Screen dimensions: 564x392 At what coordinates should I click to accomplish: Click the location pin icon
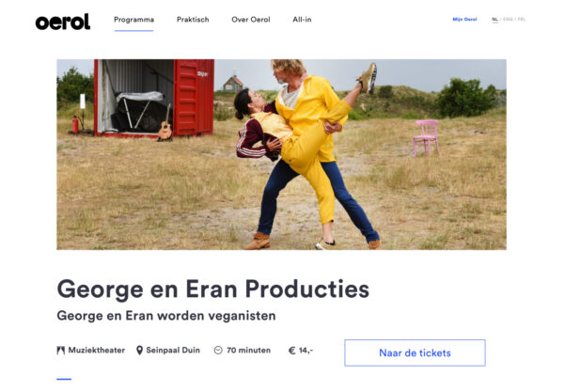139,351
